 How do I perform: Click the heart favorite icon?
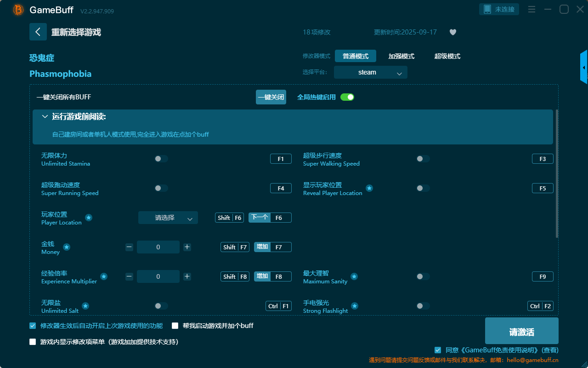(453, 32)
